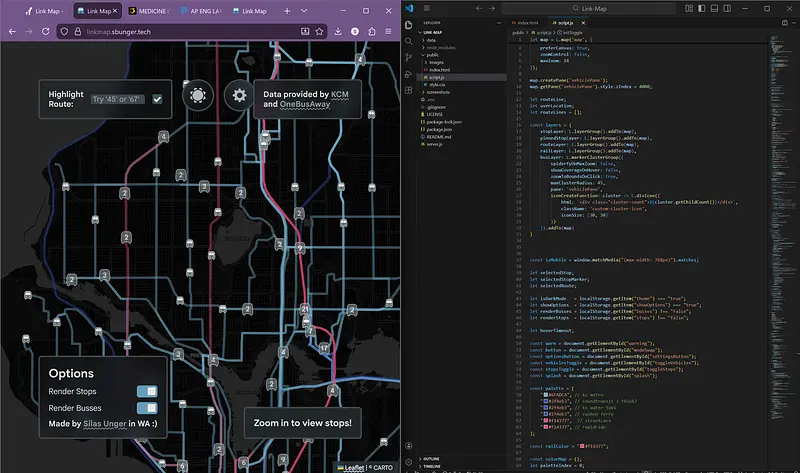This screenshot has height=473, width=800.
Task: Open the Silas Unger link
Action: tap(104, 425)
